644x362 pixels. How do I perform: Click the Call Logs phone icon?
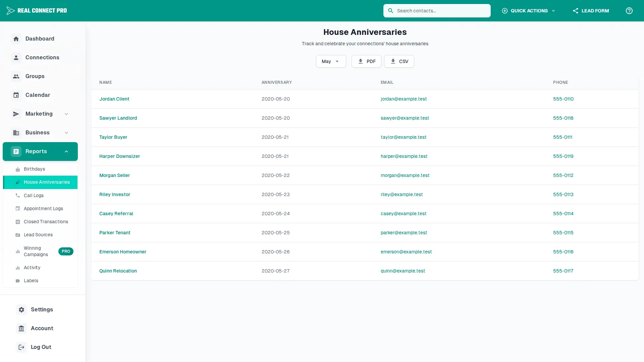[18, 195]
